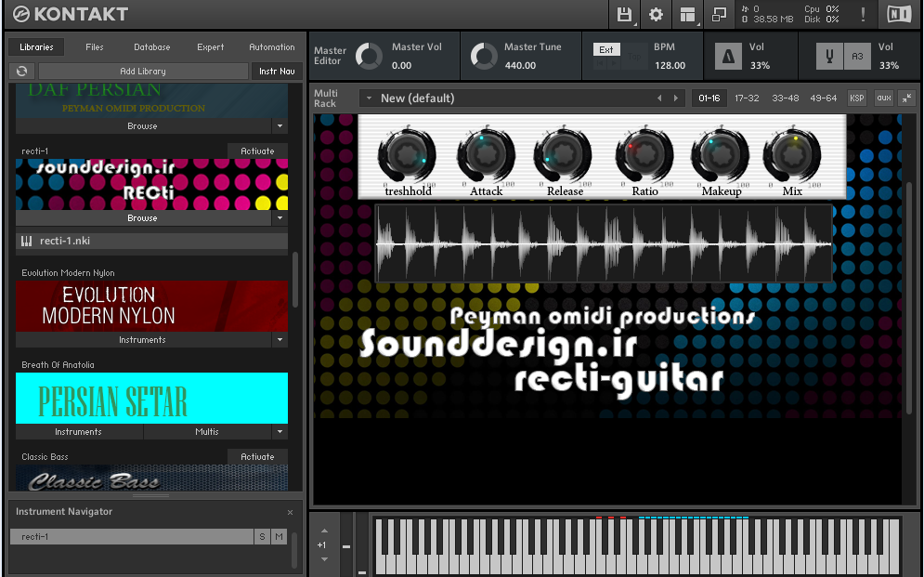Image resolution: width=924 pixels, height=577 pixels.
Task: Shift keyboard octave down arrow
Action: [324, 559]
